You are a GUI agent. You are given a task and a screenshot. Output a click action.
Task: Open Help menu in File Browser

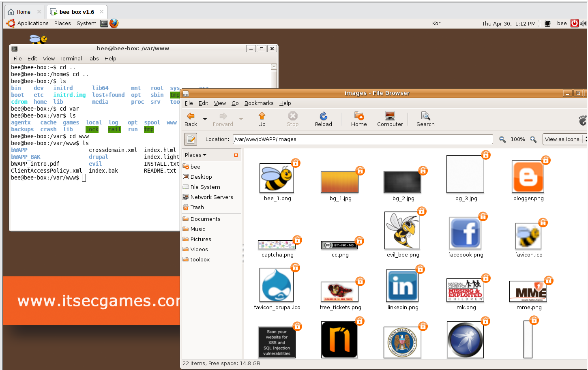[x=285, y=103]
